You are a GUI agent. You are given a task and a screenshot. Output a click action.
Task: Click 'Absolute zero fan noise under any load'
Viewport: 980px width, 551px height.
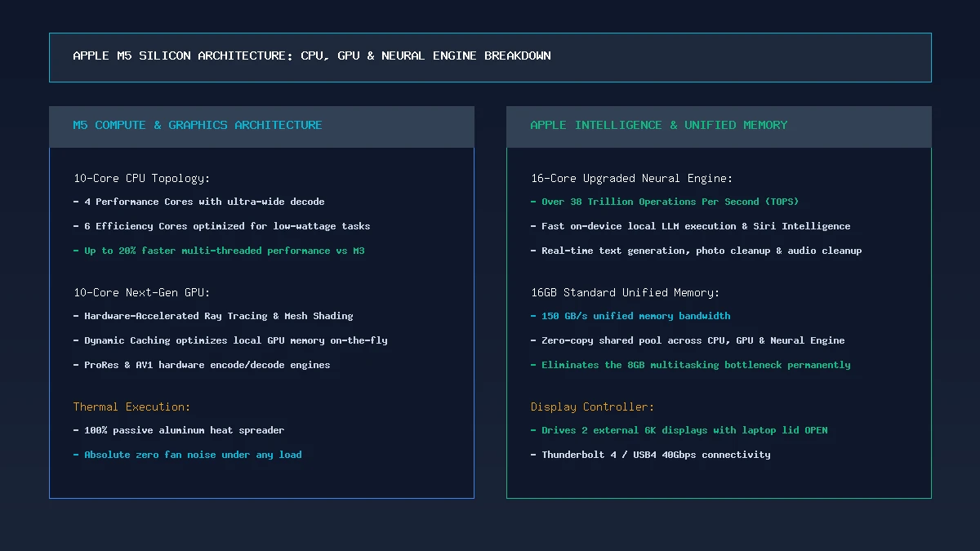187,455
